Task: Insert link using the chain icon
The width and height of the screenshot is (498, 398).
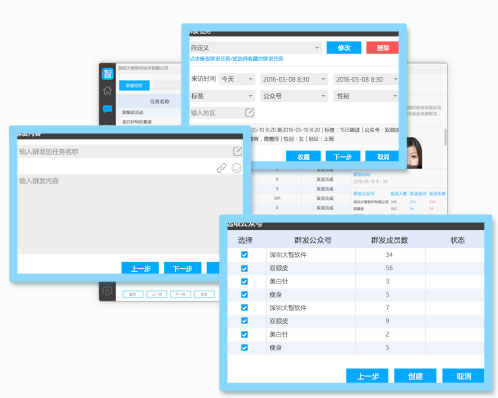Action: 222,168
